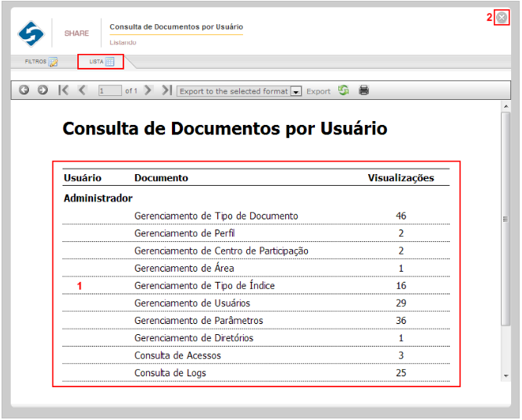Select Gerenciamento de Tipo de Documento row
Image resolution: width=522 pixels, height=420 pixels.
point(256,216)
